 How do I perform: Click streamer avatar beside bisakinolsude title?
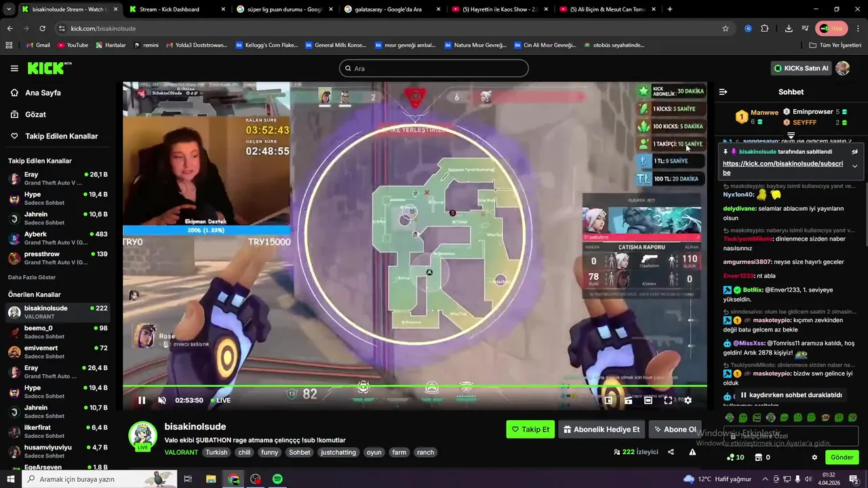[x=143, y=436]
